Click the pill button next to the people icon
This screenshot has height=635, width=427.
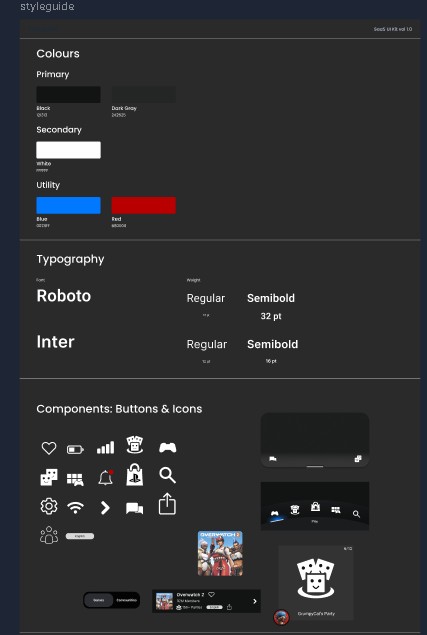(x=80, y=536)
